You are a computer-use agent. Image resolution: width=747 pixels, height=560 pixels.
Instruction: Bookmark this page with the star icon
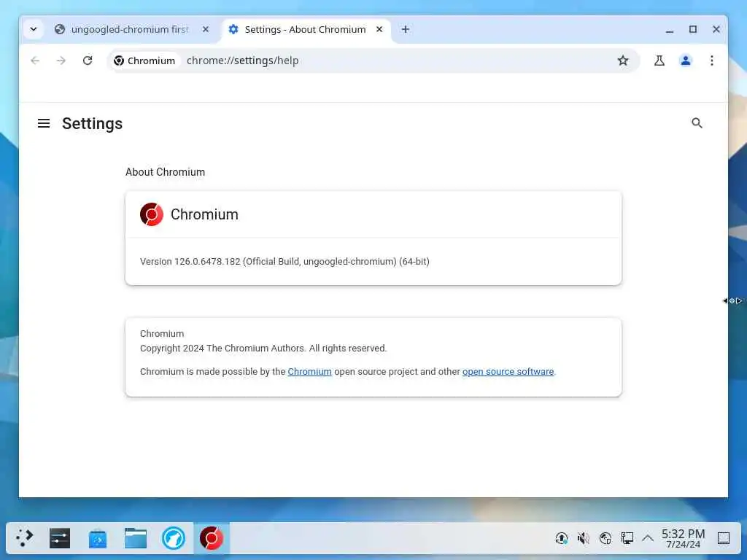(x=623, y=61)
